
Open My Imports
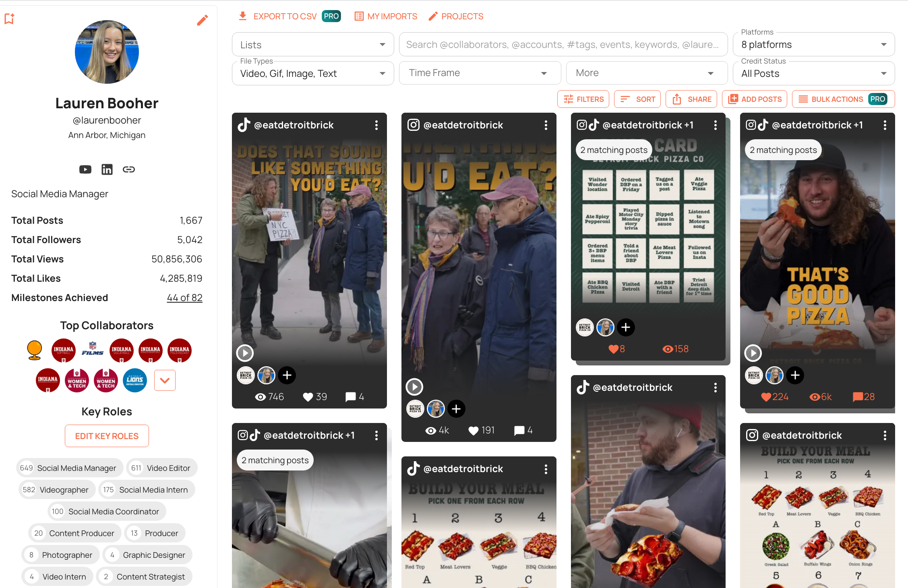[386, 17]
